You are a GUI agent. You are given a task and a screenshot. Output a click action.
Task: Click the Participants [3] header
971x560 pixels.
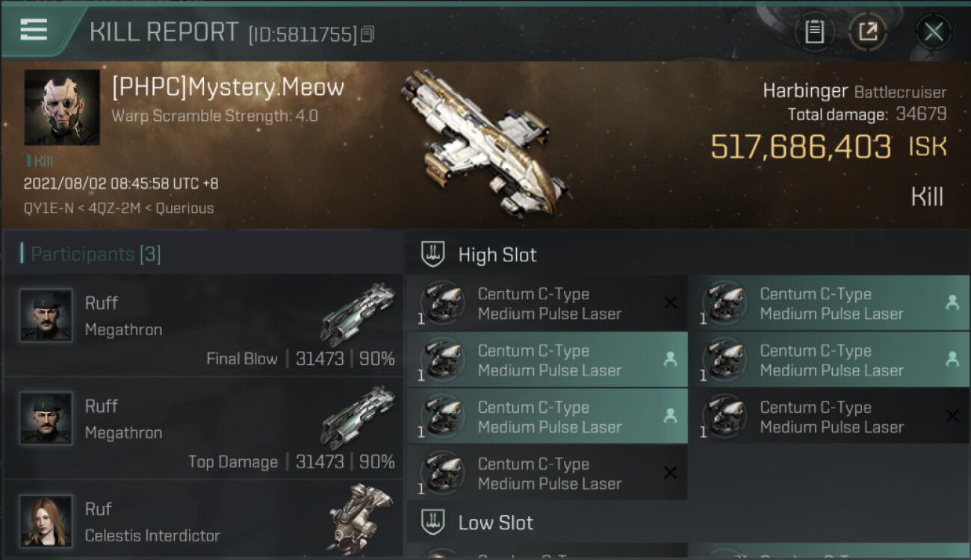pyautogui.click(x=95, y=254)
